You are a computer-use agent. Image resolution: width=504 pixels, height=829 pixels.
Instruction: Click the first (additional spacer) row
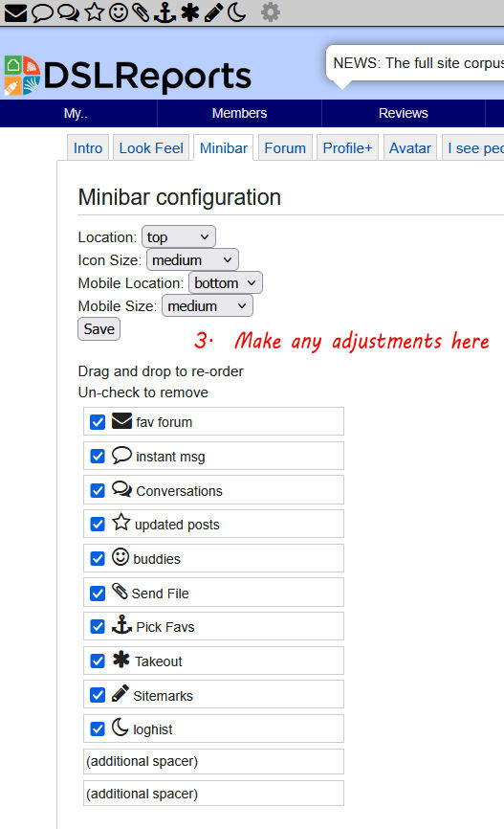click(213, 761)
